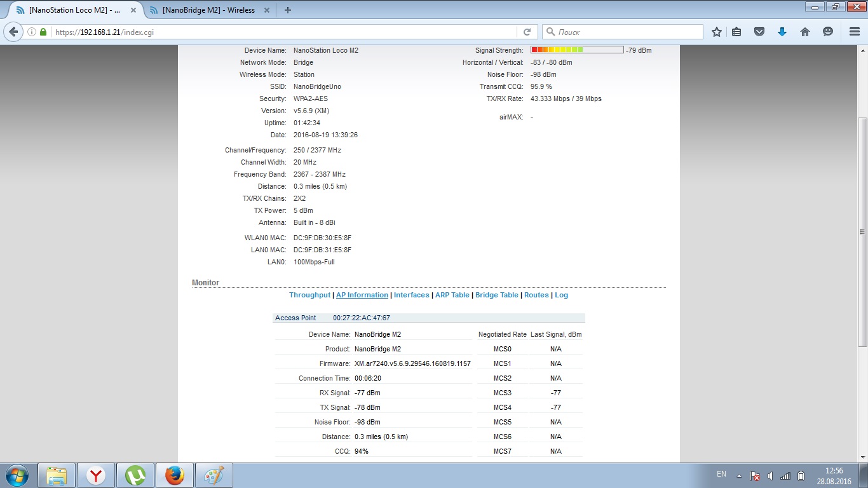Viewport: 868px width, 488px height.
Task: Open a new tab with plus button
Action: (288, 10)
